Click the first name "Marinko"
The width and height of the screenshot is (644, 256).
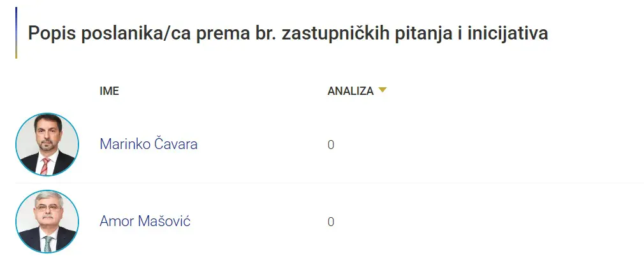(126, 145)
